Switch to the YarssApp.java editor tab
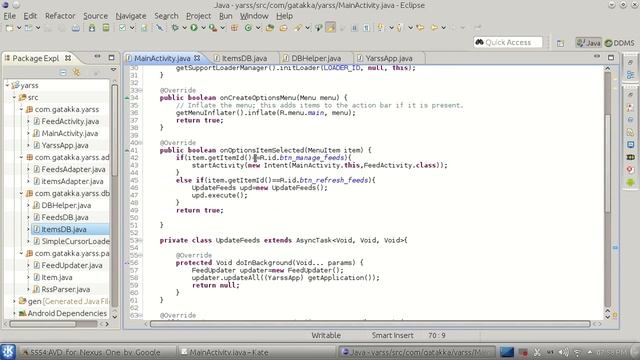The height and width of the screenshot is (360, 640). tap(389, 58)
